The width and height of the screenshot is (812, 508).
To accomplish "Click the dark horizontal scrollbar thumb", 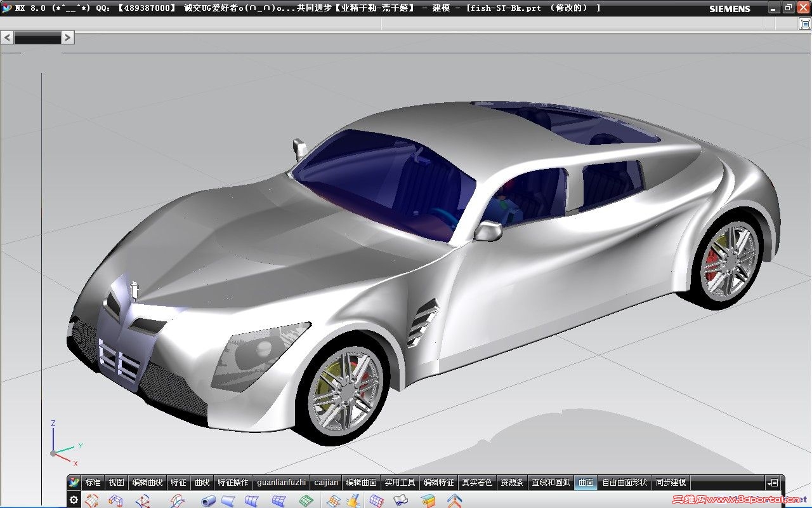I will pos(37,38).
